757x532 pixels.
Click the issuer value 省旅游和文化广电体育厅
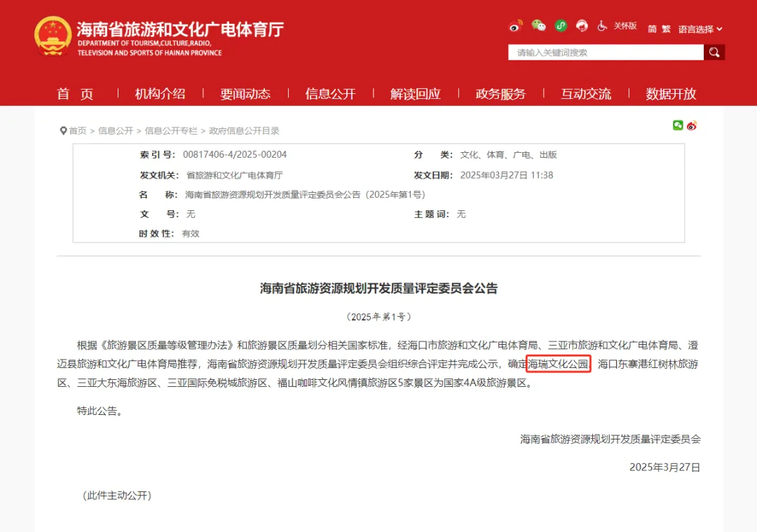(x=235, y=175)
